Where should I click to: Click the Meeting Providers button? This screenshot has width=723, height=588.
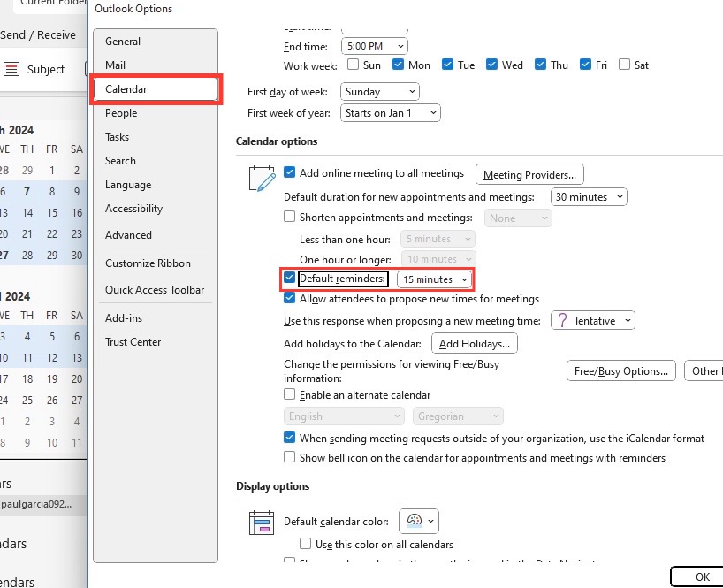[x=529, y=175]
